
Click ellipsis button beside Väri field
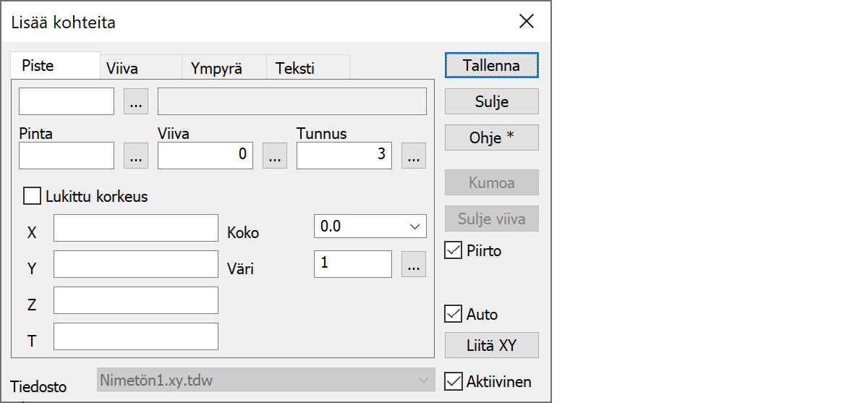point(413,265)
